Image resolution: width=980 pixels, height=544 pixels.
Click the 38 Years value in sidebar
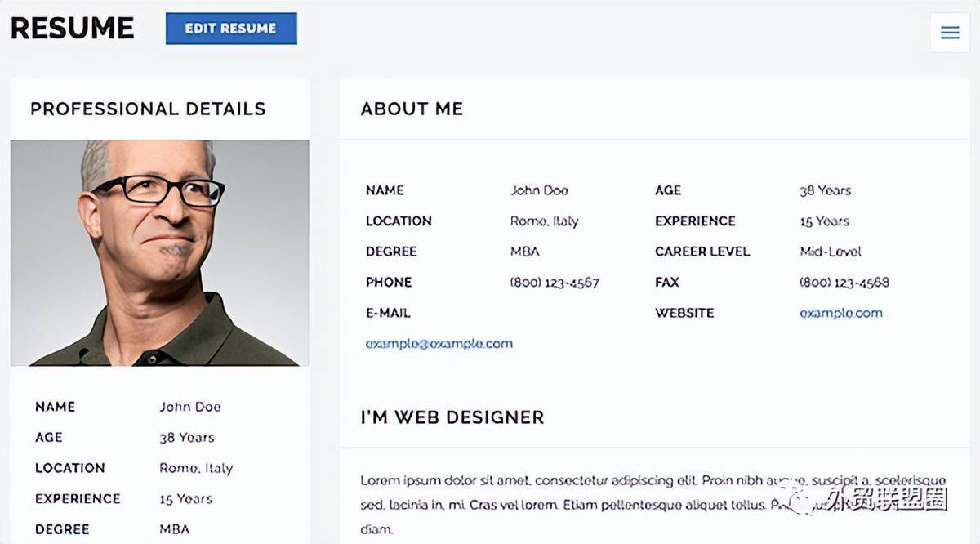pos(186,438)
